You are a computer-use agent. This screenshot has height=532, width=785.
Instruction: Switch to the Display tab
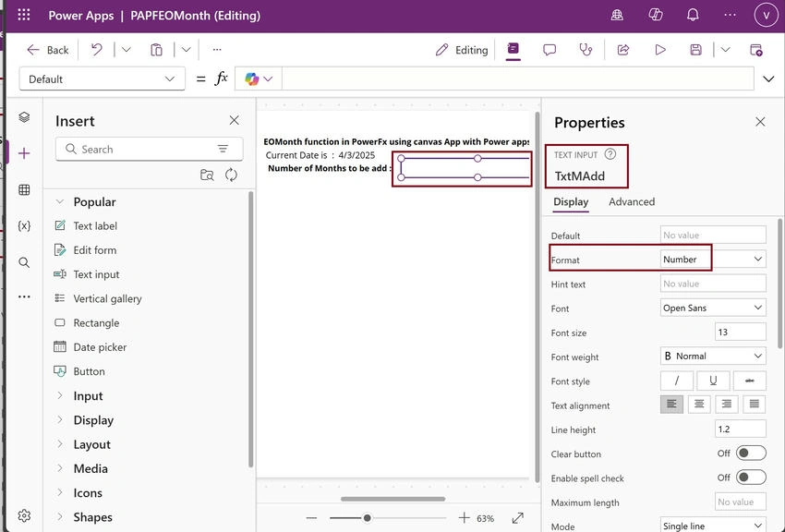coord(571,201)
